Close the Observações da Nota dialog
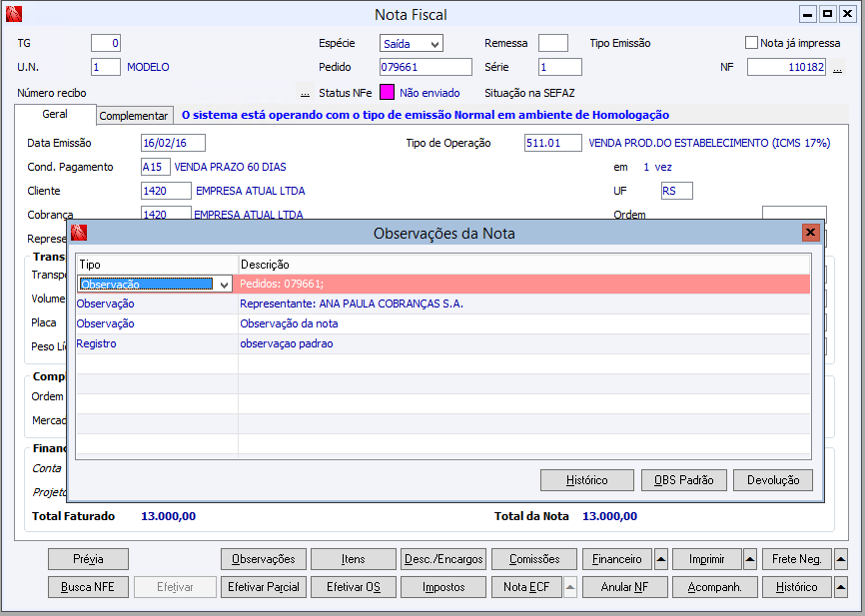Screen dimensions: 865x616 (x=810, y=233)
